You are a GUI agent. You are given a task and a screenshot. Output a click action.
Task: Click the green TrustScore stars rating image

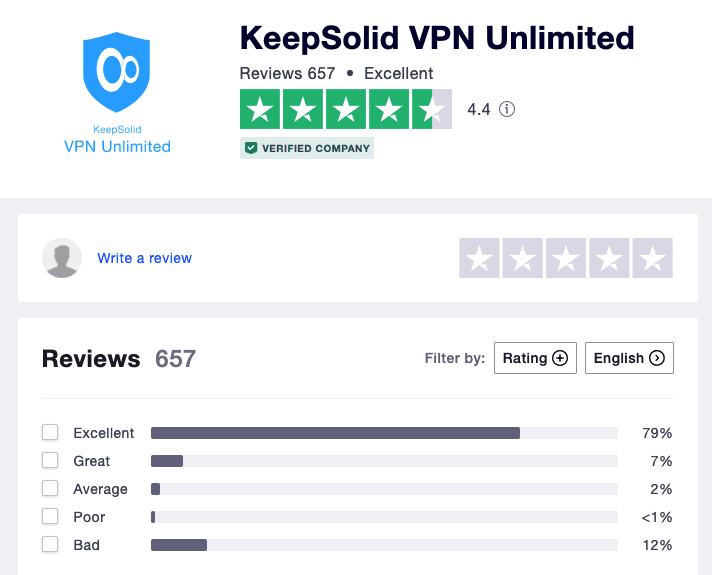pos(346,109)
